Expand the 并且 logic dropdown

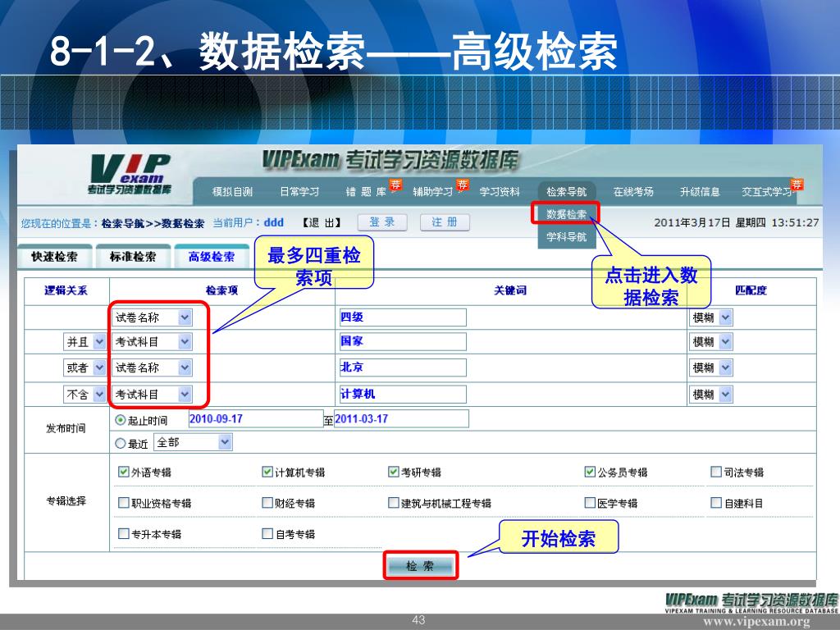coord(99,342)
